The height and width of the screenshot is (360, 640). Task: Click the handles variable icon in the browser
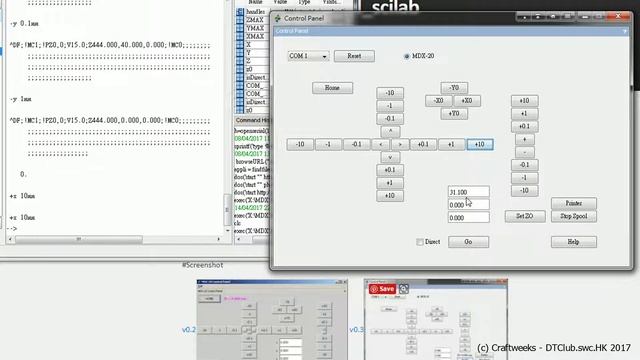click(x=240, y=12)
